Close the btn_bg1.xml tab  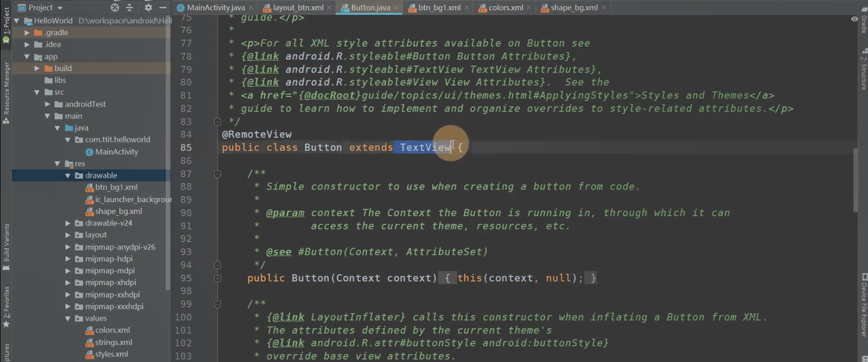pyautogui.click(x=467, y=8)
